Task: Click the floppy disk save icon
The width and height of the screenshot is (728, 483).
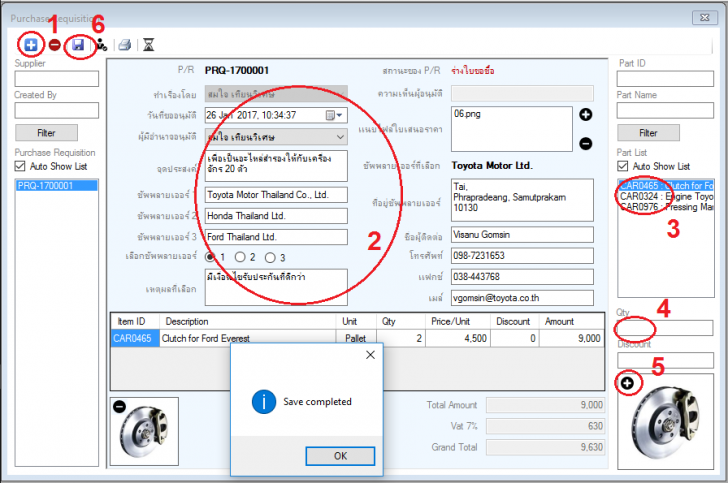Action: (x=78, y=45)
